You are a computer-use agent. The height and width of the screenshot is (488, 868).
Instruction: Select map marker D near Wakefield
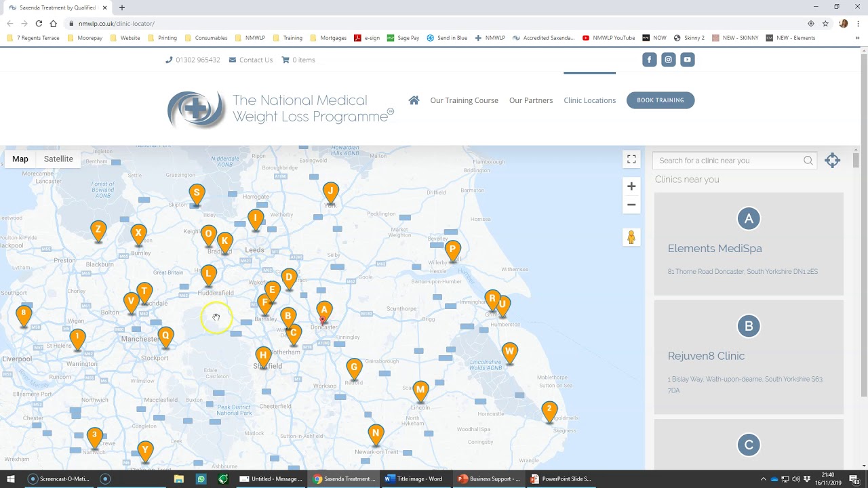coord(289,279)
